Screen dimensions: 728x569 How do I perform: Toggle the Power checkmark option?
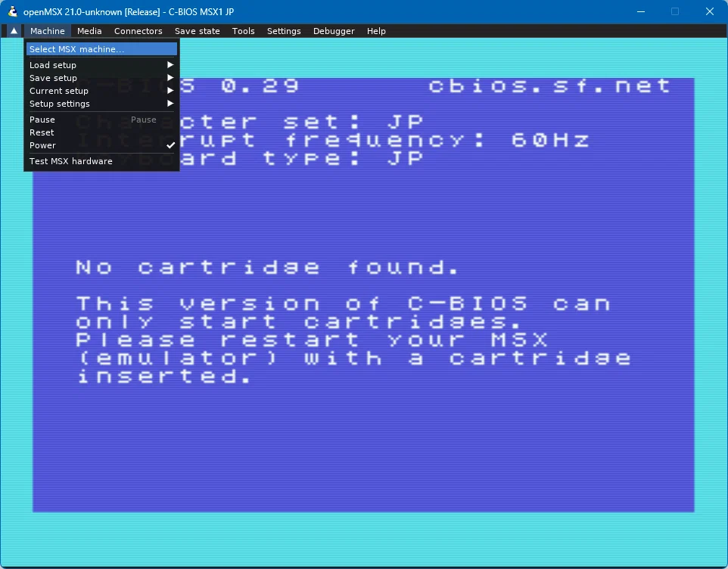point(101,146)
